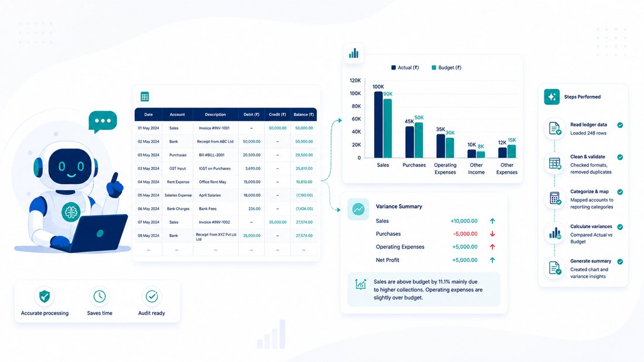Click the Read ledger data document icon
This screenshot has height=362, width=644.
pos(554,129)
